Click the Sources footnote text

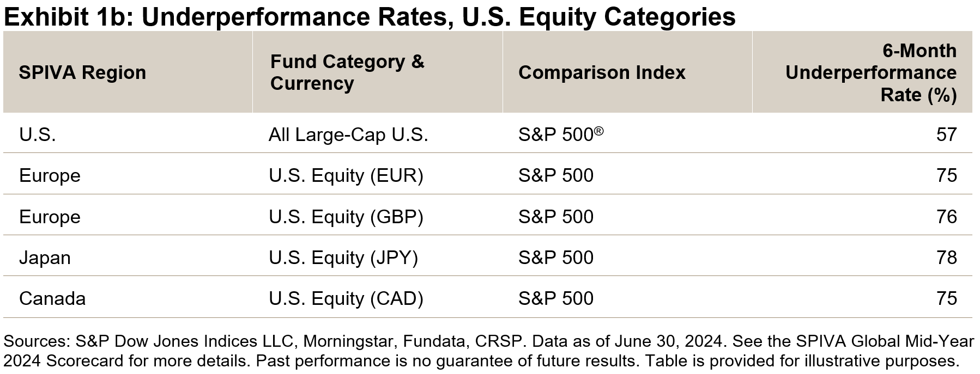488,351
